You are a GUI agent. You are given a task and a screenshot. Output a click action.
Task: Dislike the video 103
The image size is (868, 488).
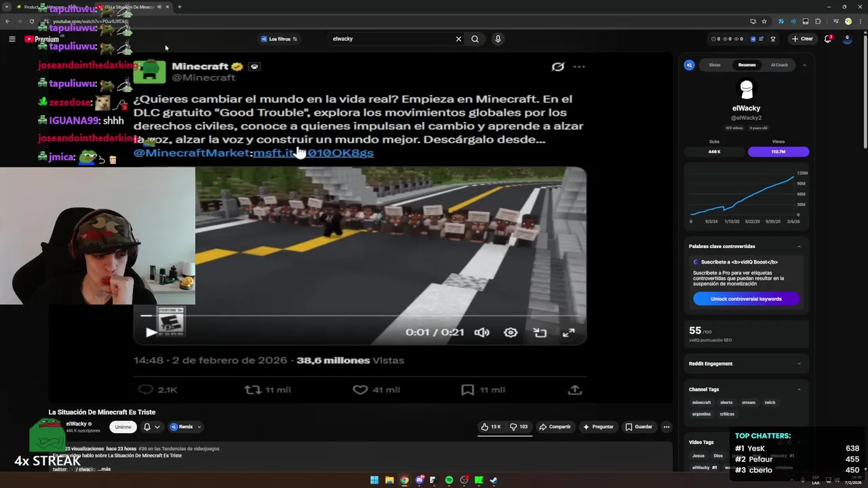[519, 427]
